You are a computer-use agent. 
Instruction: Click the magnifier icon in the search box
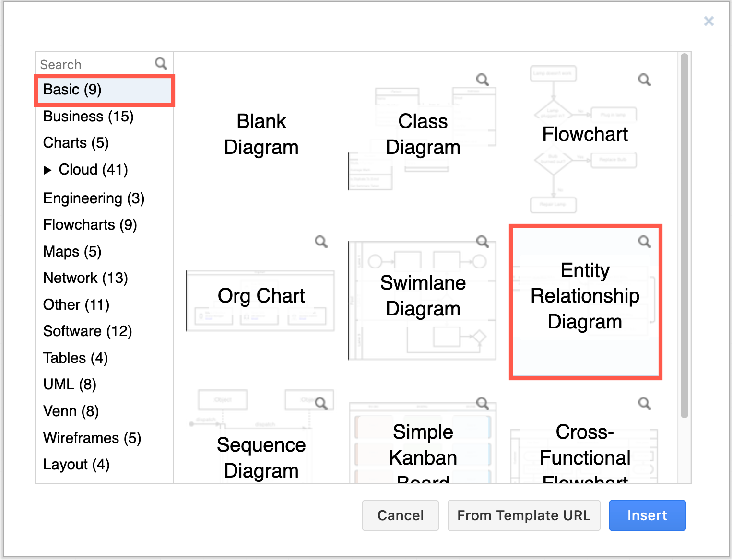pos(161,63)
